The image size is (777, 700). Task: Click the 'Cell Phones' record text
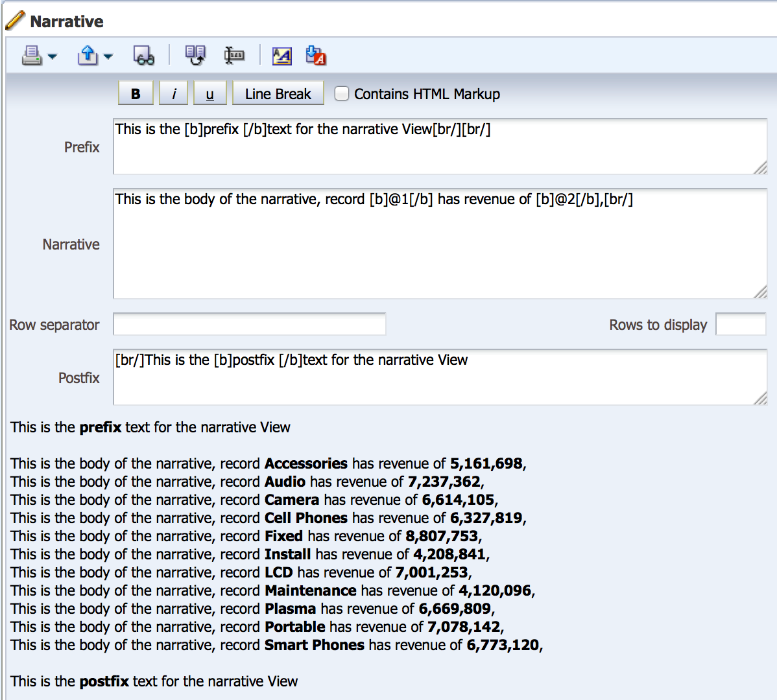pyautogui.click(x=305, y=518)
